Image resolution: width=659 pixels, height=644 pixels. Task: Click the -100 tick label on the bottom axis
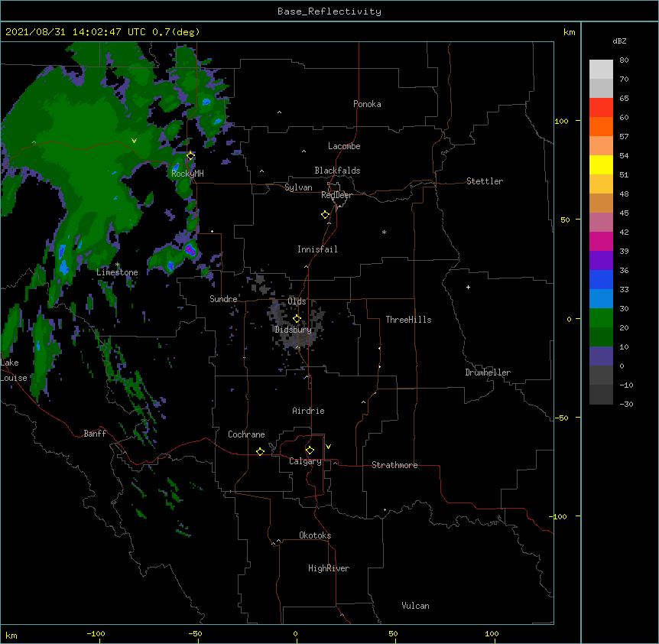[x=96, y=633]
